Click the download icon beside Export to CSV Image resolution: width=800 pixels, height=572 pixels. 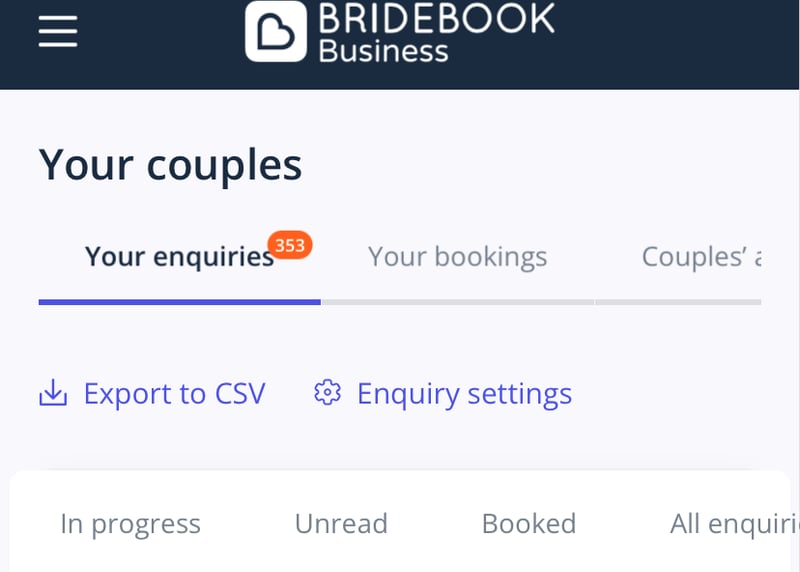(x=53, y=393)
